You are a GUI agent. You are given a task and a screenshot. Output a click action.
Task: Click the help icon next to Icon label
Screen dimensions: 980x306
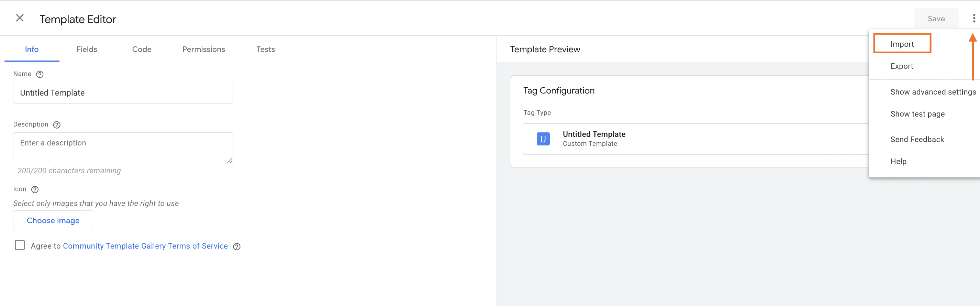[35, 189]
